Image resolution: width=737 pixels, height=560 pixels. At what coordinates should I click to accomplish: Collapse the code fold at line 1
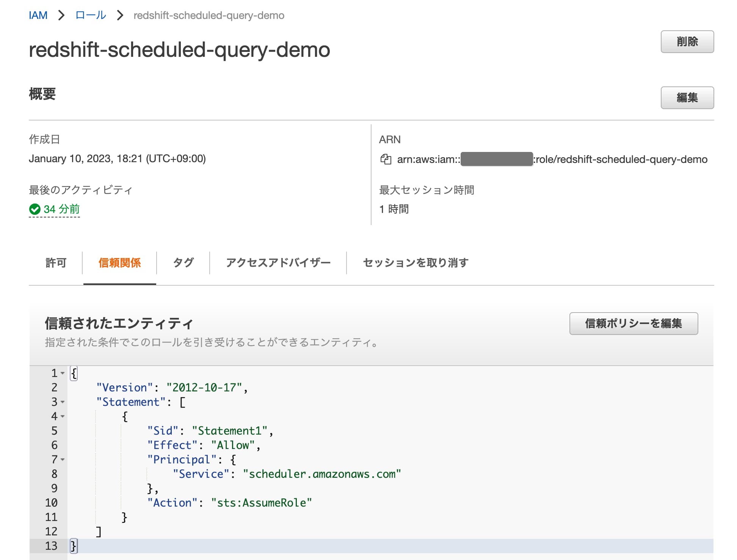tap(63, 373)
